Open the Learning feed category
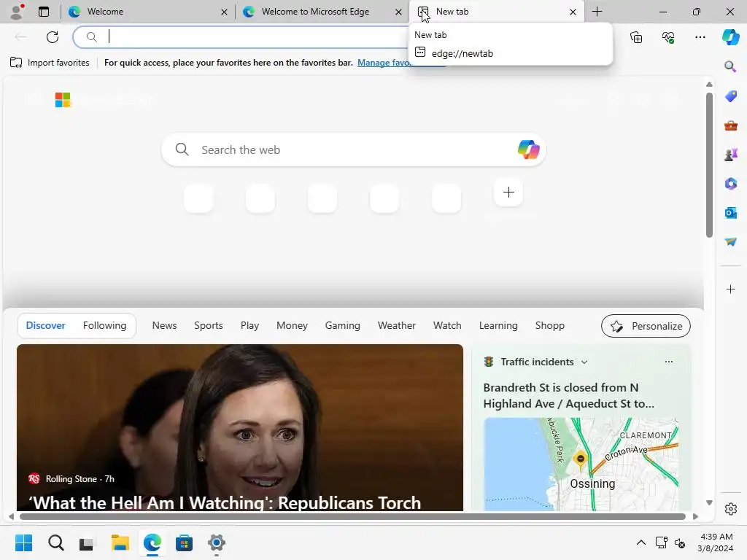Screen dimensions: 747x560 point(498,325)
